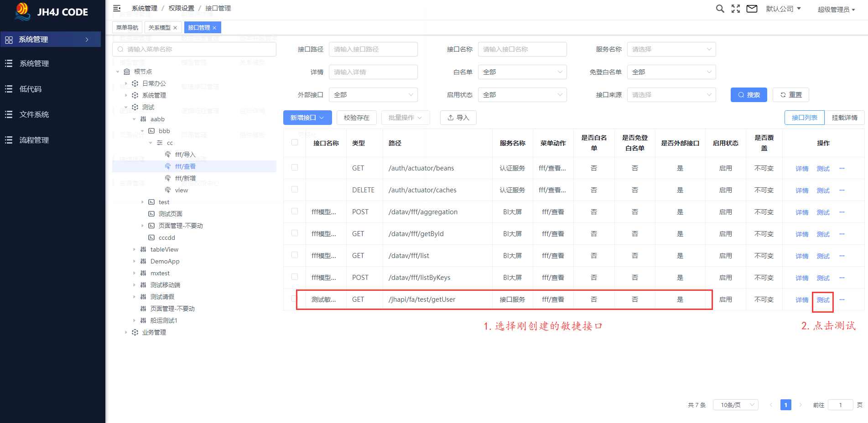Click the 重置 button
Screen dimensions: 868x423
791,95
